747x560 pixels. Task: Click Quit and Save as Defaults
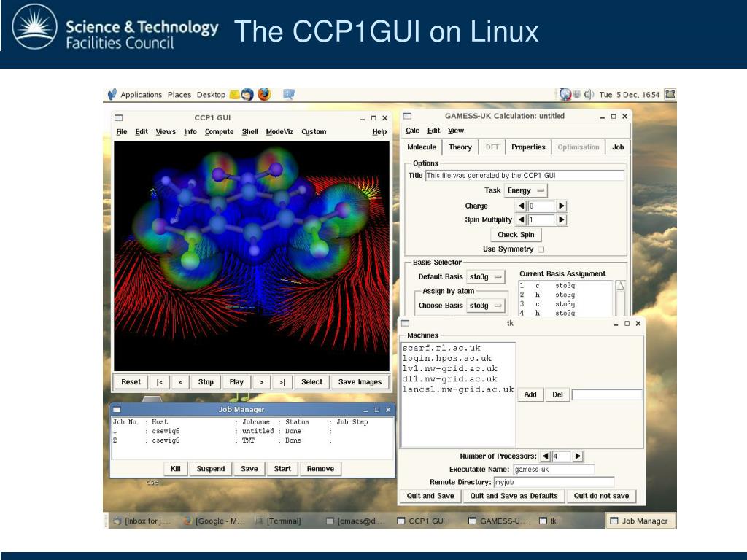tap(514, 496)
